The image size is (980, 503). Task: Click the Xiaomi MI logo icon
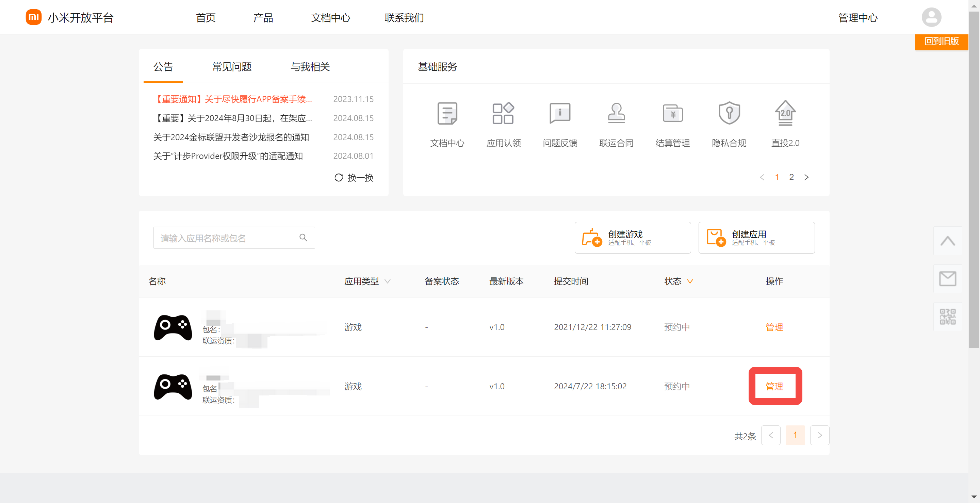[33, 17]
